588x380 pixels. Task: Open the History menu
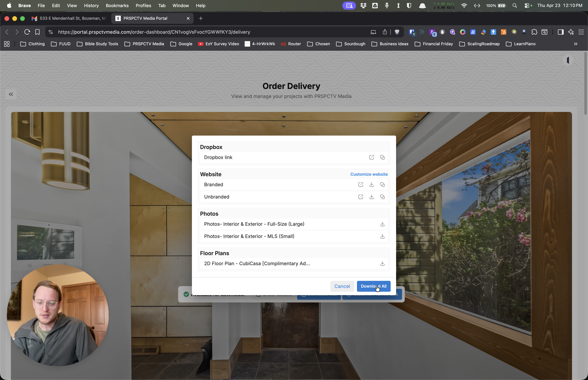(91, 5)
